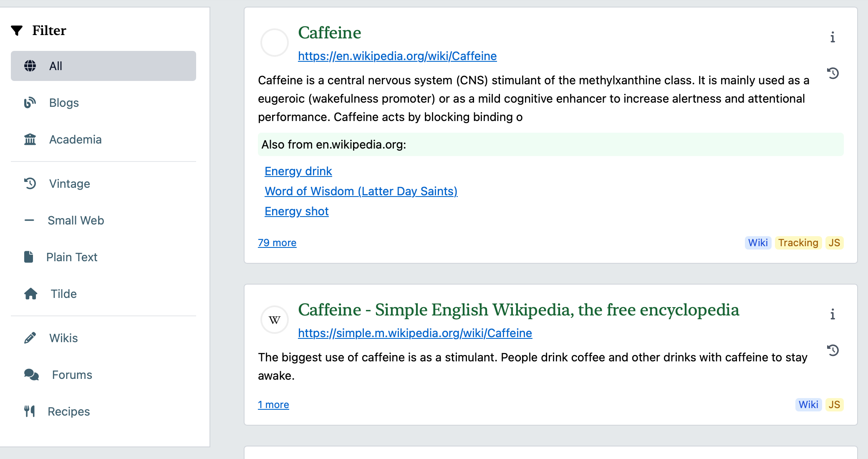
Task: Click the Tilde house icon
Action: [31, 294]
